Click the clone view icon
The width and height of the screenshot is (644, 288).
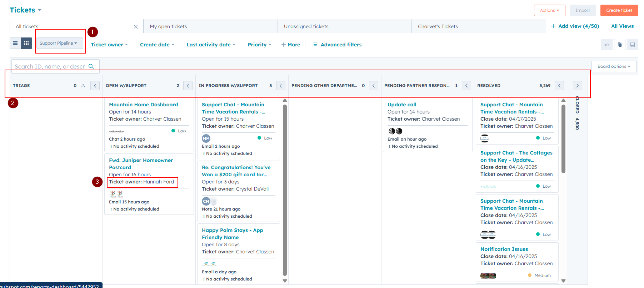tap(620, 45)
